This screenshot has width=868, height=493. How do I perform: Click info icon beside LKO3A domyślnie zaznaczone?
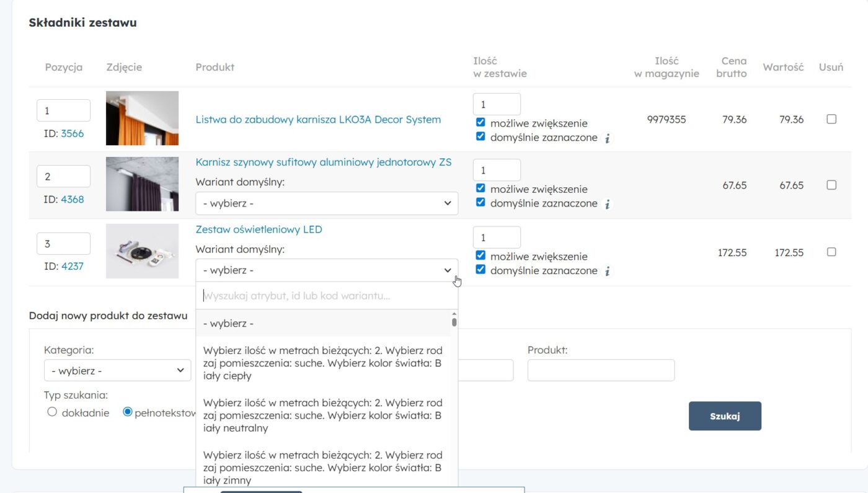pos(608,138)
